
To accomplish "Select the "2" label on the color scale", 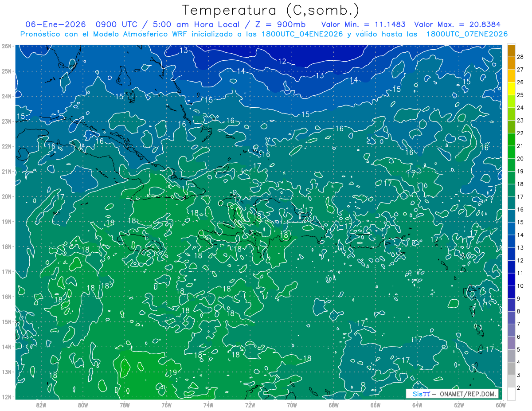I will click(518, 388).
